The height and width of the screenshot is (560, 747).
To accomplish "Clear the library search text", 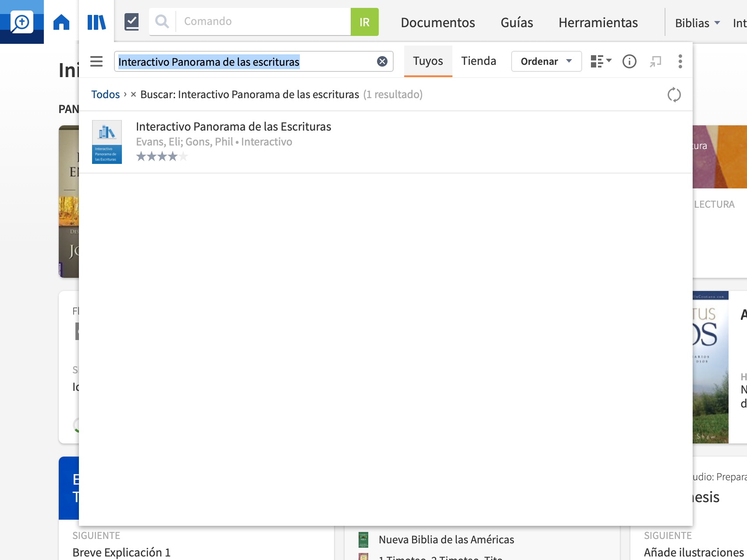I will tap(382, 61).
